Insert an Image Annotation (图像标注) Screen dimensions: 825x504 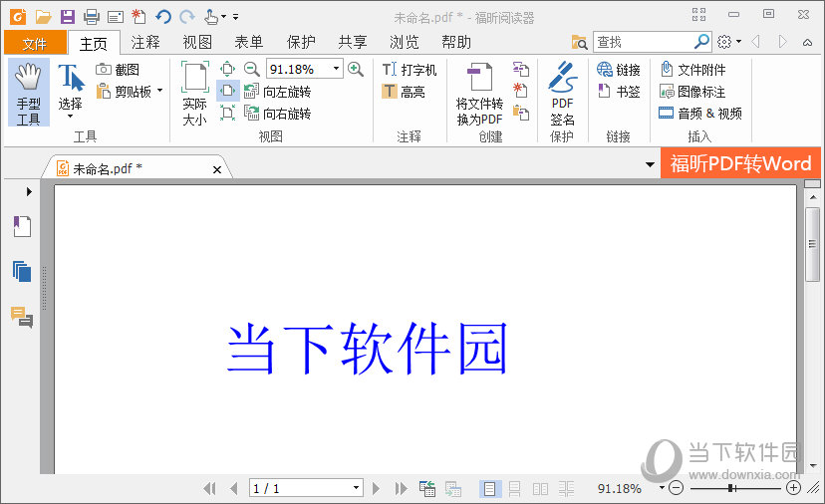(x=692, y=92)
